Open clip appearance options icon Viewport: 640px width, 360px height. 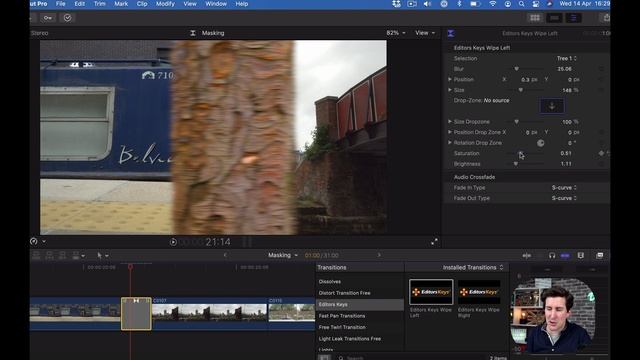click(x=581, y=256)
